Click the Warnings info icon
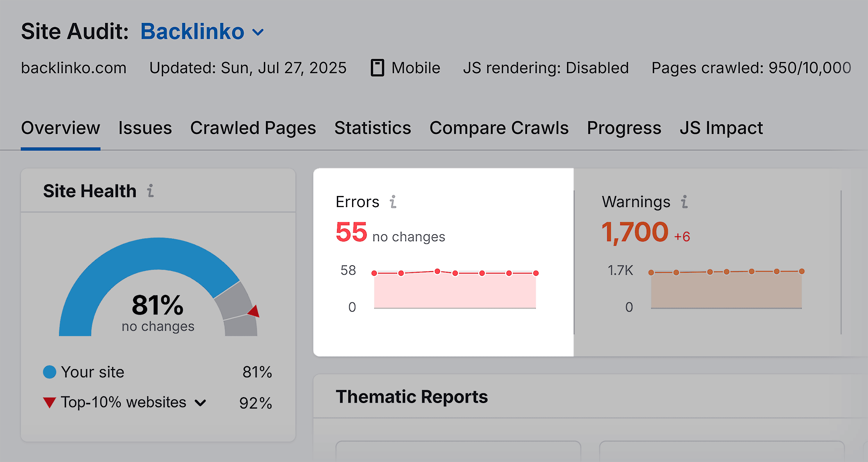The width and height of the screenshot is (868, 462). (x=684, y=202)
